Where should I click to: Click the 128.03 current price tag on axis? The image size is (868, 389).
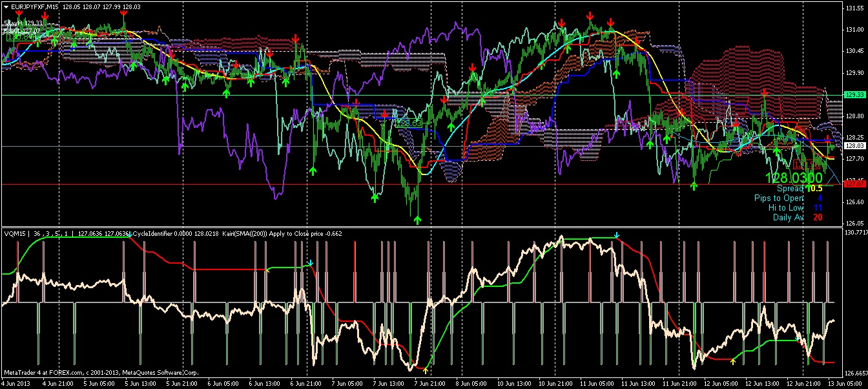(855, 147)
